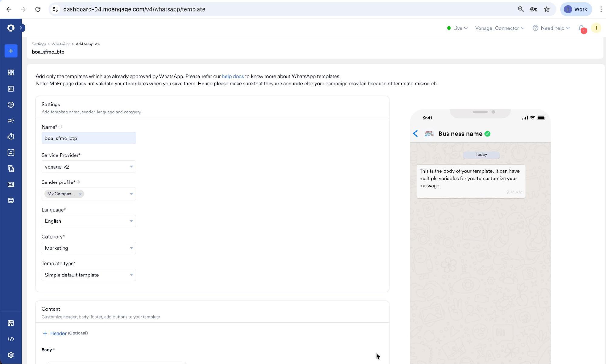
Task: Click the notification bell icon
Action: click(581, 28)
